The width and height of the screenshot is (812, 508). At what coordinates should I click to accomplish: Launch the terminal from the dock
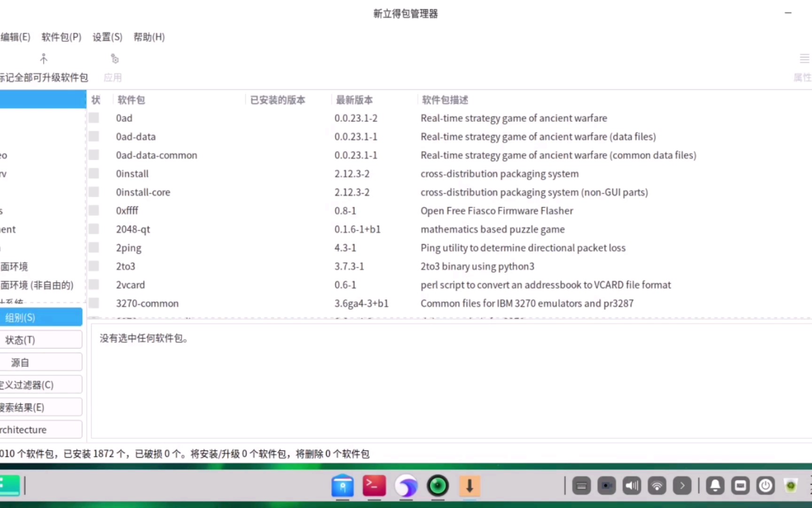click(374, 485)
